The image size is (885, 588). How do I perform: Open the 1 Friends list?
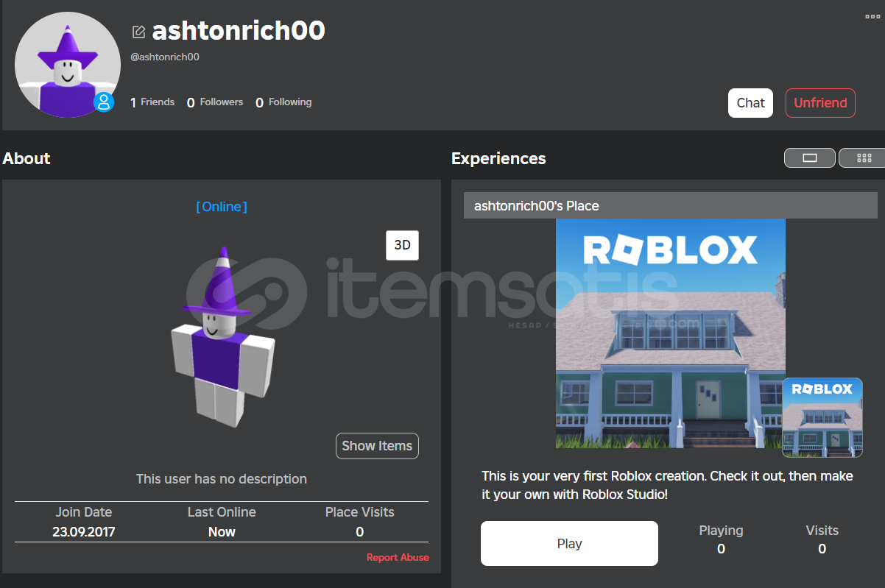pyautogui.click(x=152, y=102)
